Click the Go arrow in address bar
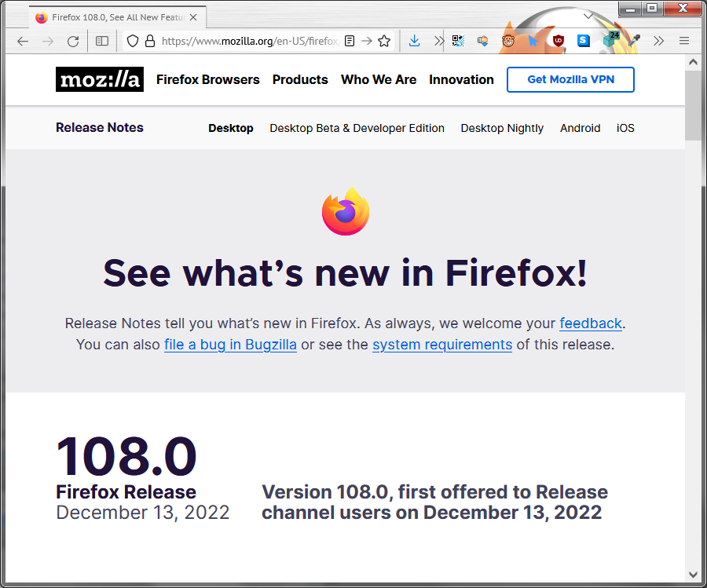 coord(367,41)
